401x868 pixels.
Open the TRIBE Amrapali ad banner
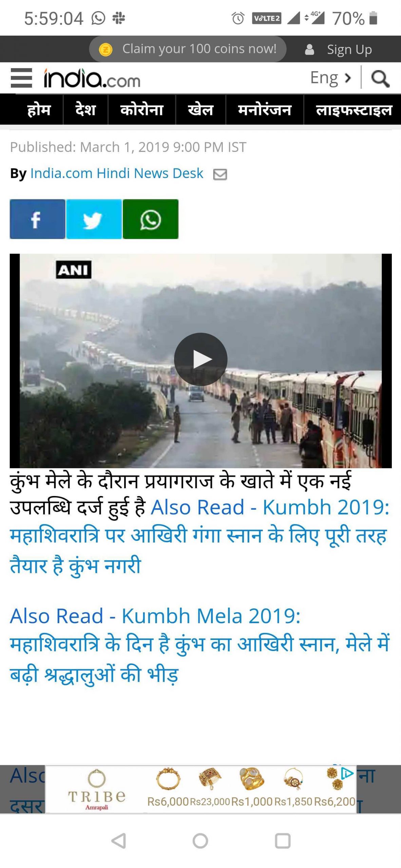(201, 789)
